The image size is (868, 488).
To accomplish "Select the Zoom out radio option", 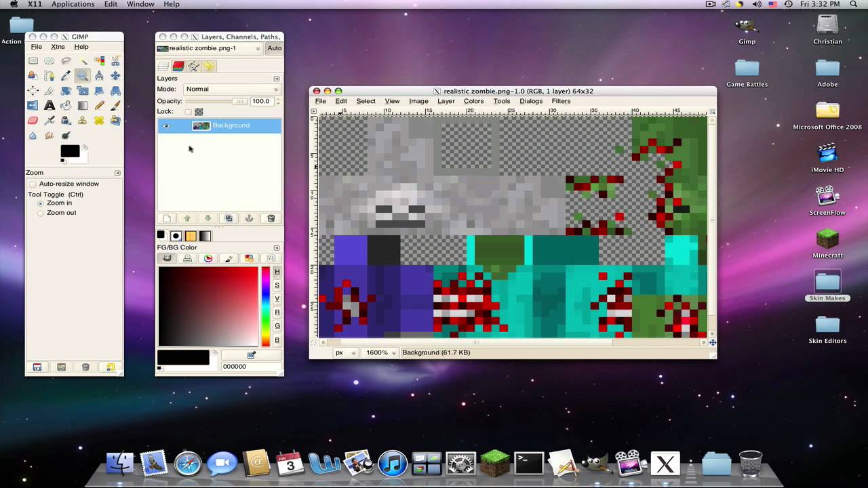I will click(x=41, y=213).
